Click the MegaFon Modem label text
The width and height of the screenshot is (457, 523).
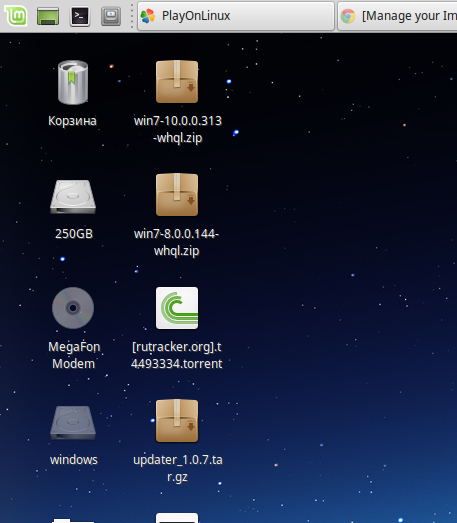[74, 355]
